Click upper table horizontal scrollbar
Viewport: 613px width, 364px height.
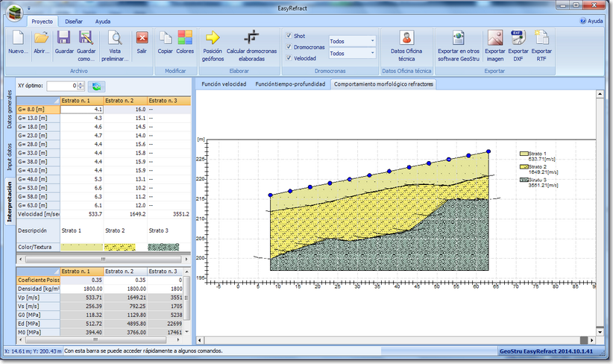[x=104, y=260]
